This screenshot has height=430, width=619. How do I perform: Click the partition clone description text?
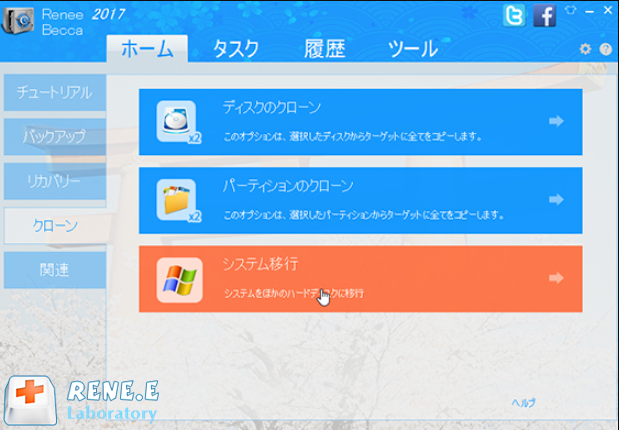(364, 215)
